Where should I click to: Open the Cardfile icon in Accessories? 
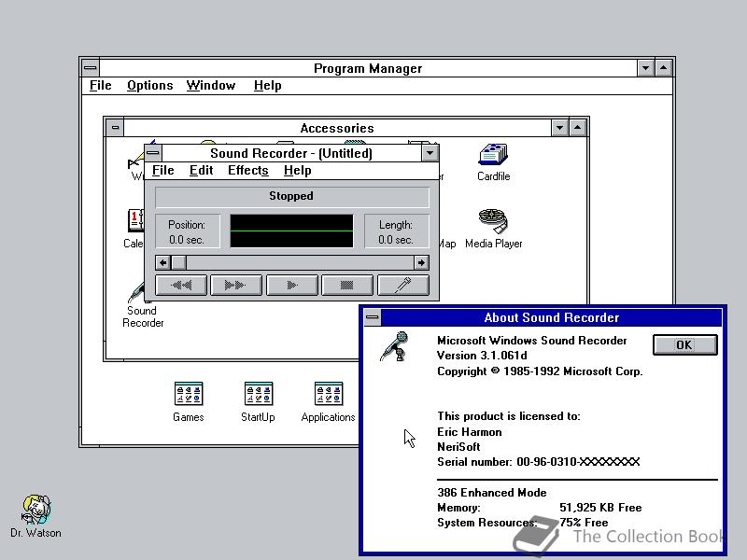click(494, 161)
